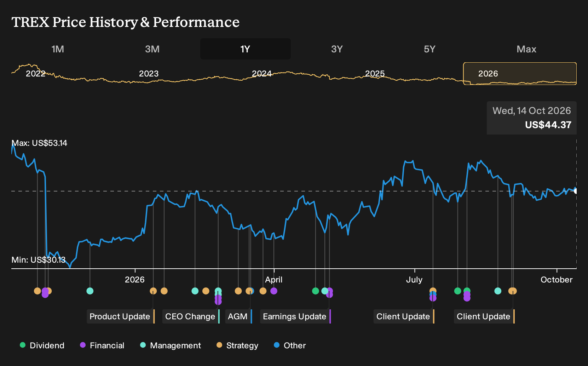Click the October axis label

[x=557, y=280]
